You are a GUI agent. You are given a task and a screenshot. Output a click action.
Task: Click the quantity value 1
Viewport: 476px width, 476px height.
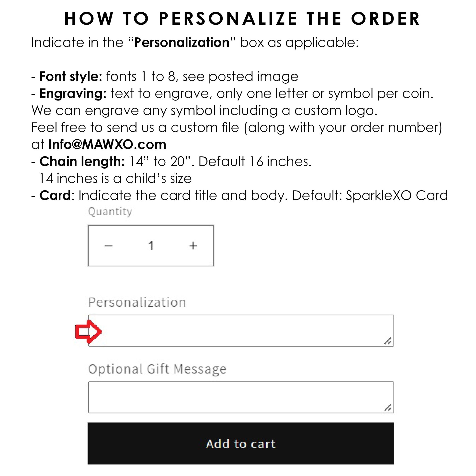tap(151, 246)
